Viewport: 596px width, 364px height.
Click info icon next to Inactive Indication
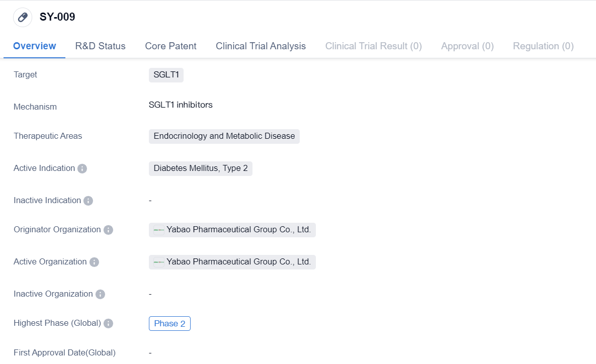click(x=88, y=201)
